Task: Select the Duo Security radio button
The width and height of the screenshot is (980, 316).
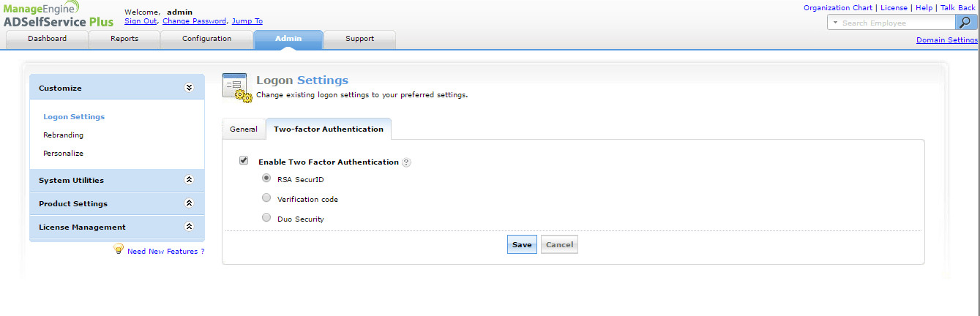Action: 266,218
